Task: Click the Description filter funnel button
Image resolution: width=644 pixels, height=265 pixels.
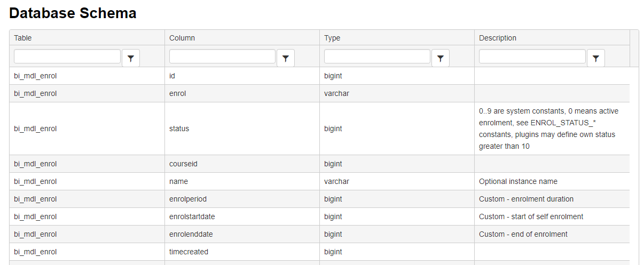Action: [596, 58]
